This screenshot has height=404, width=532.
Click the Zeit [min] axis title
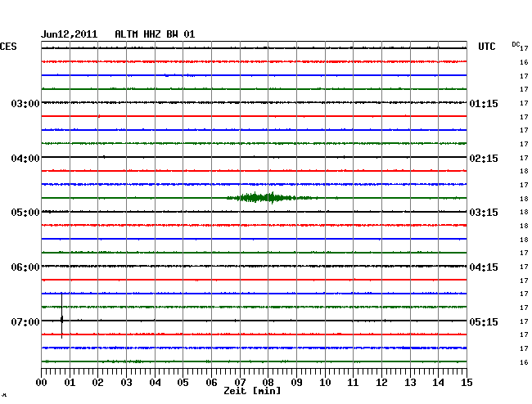pos(252,391)
